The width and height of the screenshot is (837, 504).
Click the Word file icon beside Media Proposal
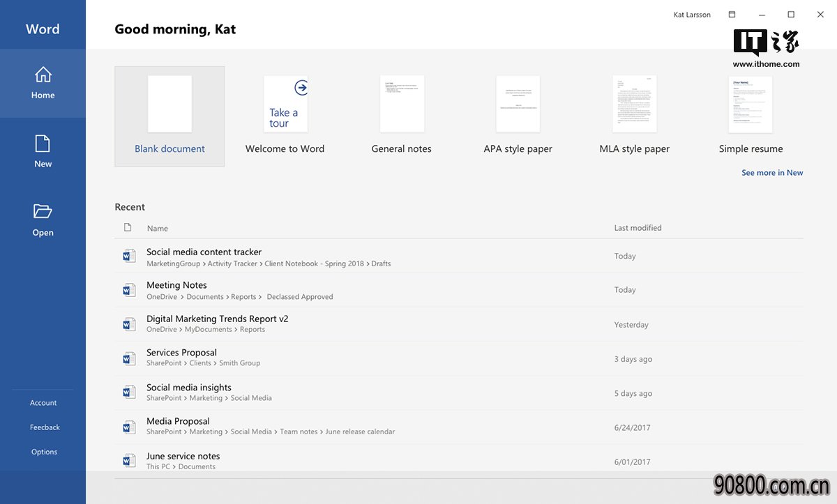point(129,426)
